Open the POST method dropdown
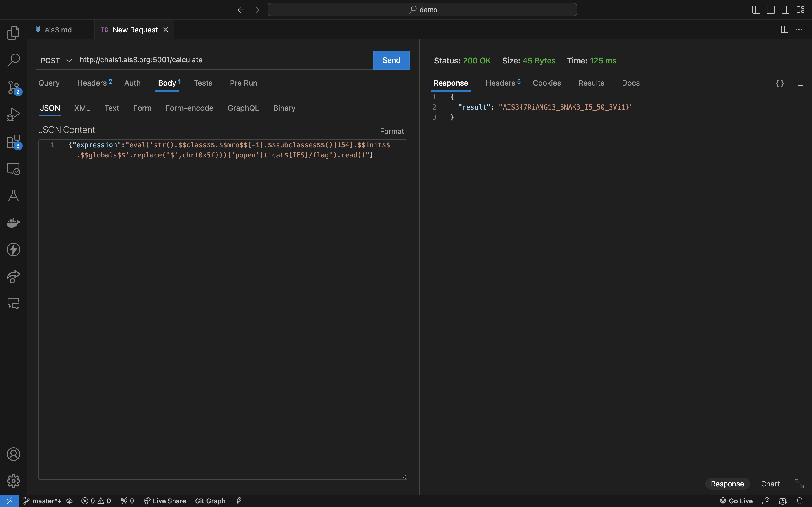The width and height of the screenshot is (812, 507). 56,60
